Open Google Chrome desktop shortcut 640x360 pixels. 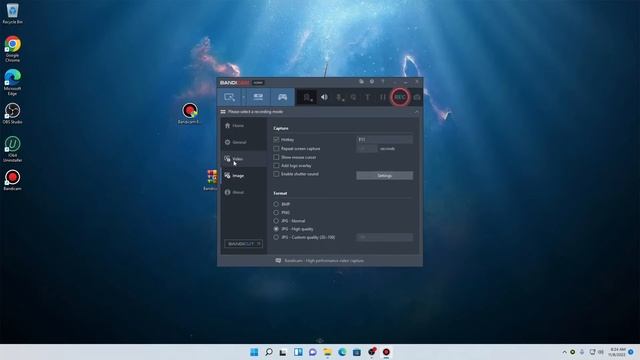pyautogui.click(x=13, y=49)
